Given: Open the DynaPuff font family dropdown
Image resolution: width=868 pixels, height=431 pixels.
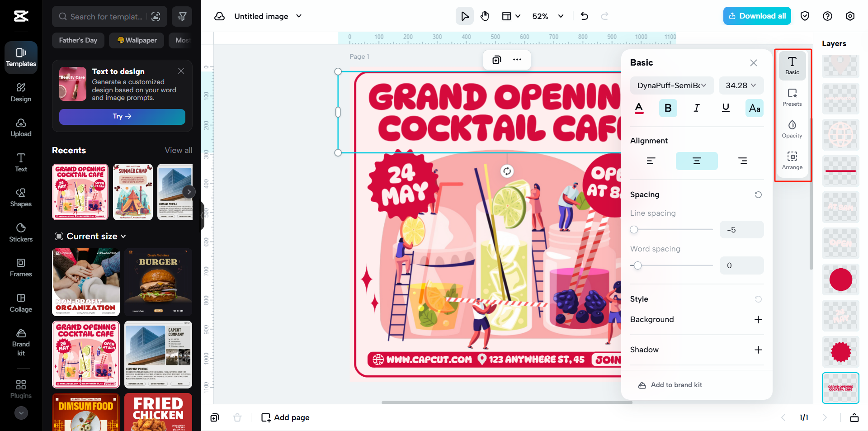Looking at the screenshot, I should click(672, 85).
